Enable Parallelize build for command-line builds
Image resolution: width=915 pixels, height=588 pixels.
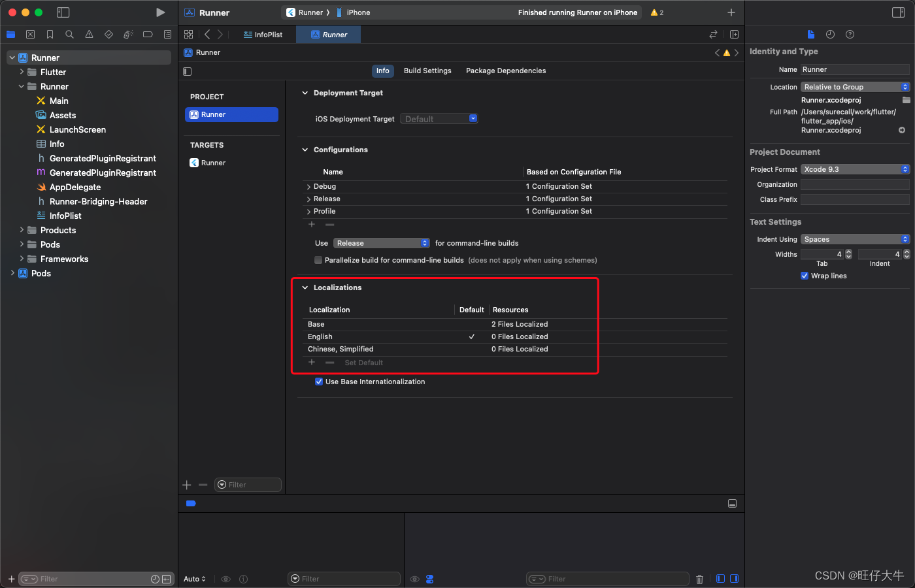pyautogui.click(x=318, y=260)
